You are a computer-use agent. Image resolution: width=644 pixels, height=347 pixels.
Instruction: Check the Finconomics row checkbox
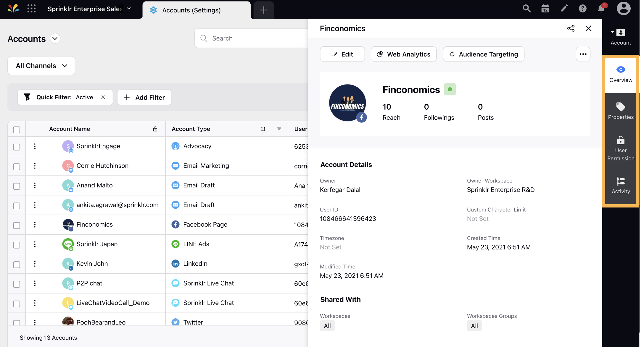17,225
